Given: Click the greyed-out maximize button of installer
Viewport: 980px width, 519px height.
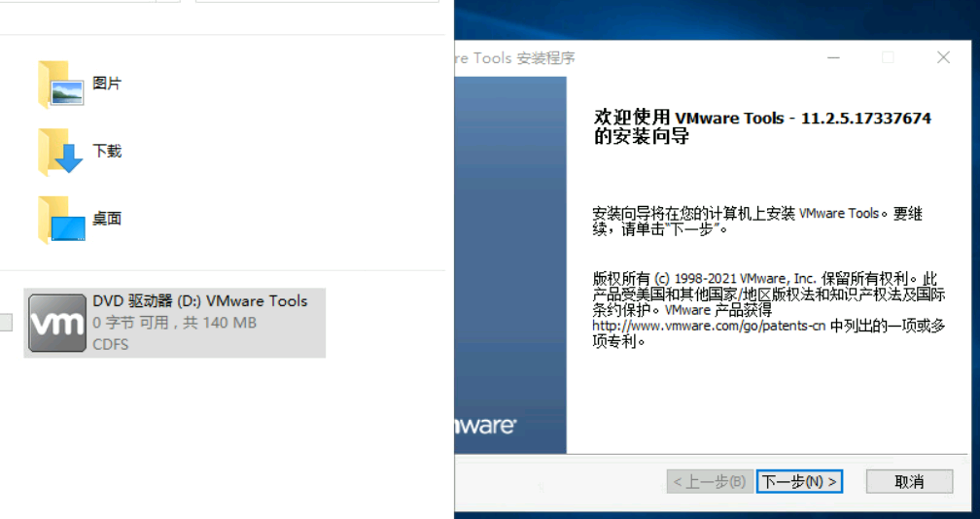Looking at the screenshot, I should [x=888, y=58].
